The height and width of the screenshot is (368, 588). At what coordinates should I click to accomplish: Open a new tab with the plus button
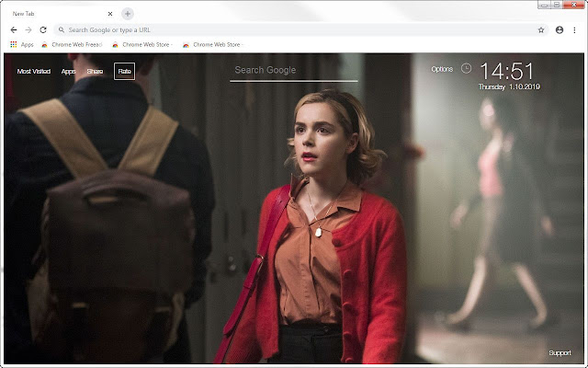click(x=128, y=14)
